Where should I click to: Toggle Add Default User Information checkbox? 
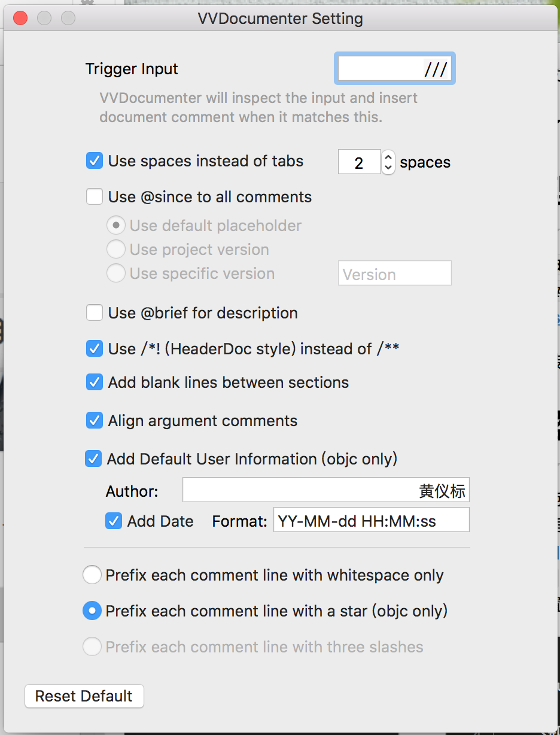click(x=93, y=459)
